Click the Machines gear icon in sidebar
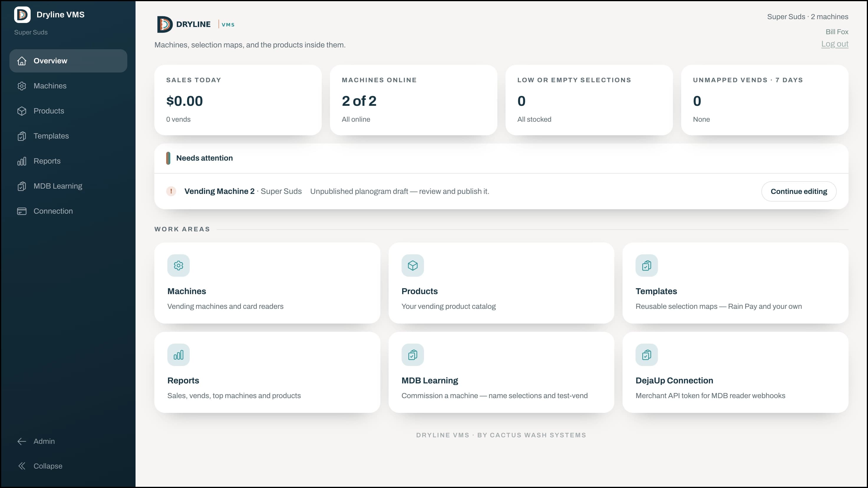The width and height of the screenshot is (868, 488). (x=22, y=86)
